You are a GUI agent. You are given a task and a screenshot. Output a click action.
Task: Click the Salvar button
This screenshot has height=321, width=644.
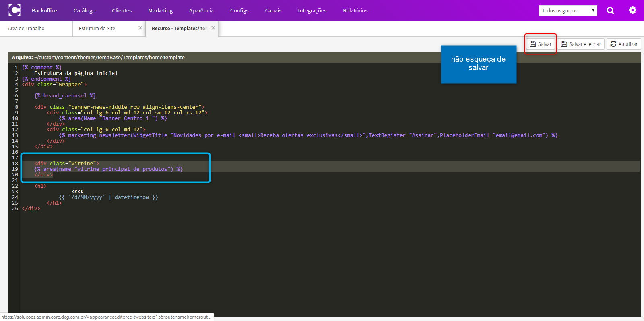(541, 44)
